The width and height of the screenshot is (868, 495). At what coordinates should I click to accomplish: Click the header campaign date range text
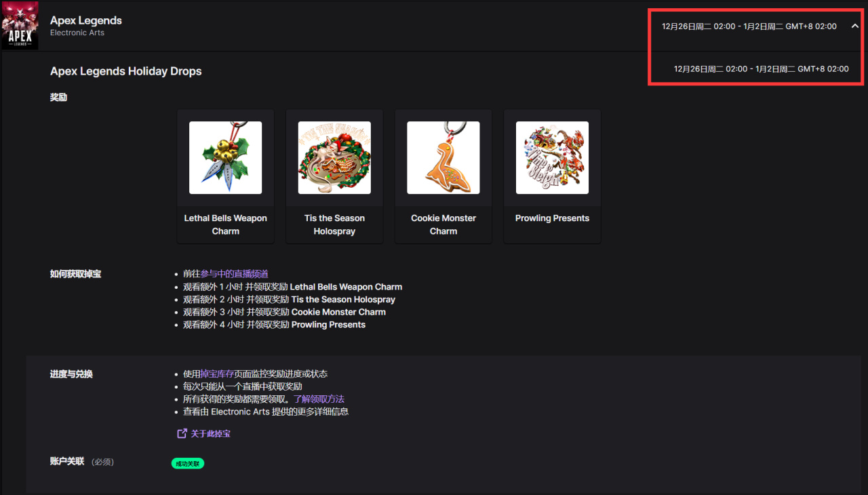click(x=749, y=26)
